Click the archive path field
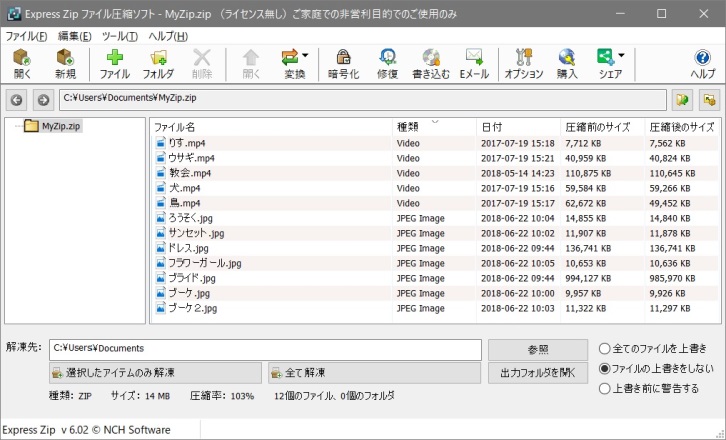This screenshot has height=440, width=726. [x=363, y=100]
